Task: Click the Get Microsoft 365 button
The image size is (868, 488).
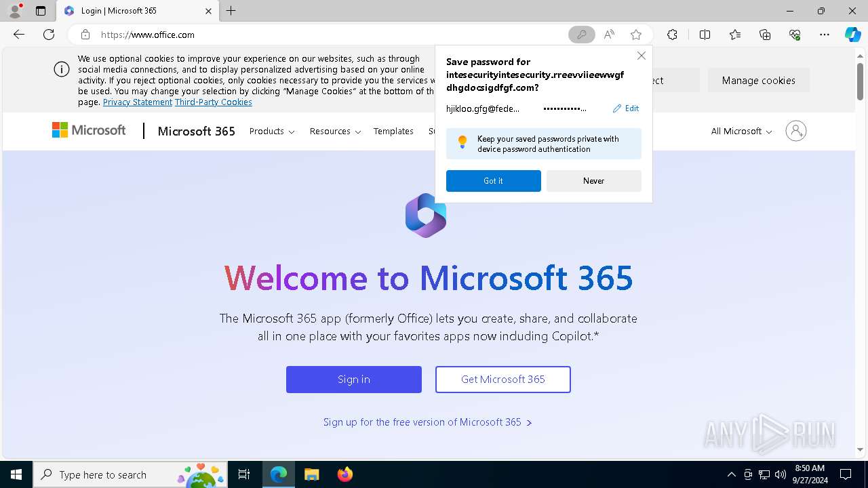Action: [503, 380]
